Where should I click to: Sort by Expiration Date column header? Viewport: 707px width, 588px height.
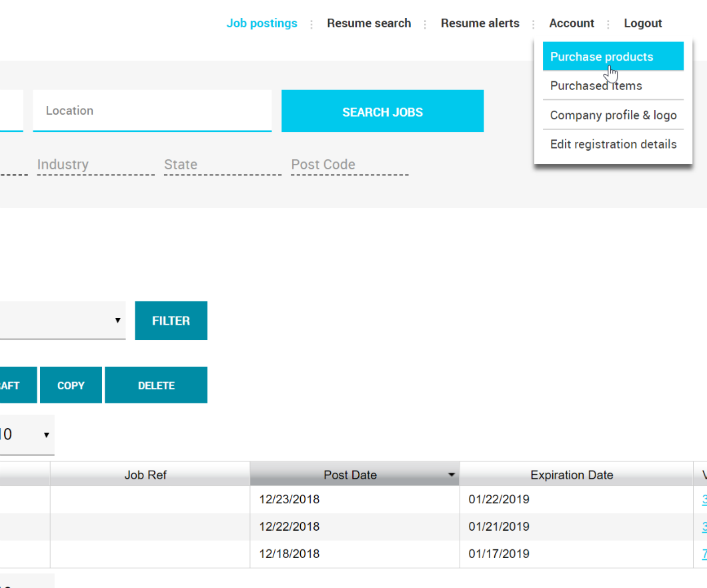pos(576,475)
